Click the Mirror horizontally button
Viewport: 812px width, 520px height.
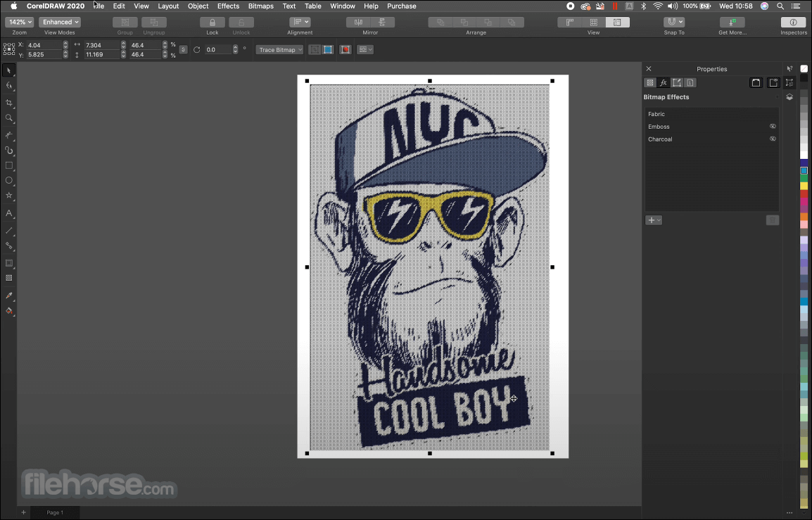pyautogui.click(x=358, y=23)
